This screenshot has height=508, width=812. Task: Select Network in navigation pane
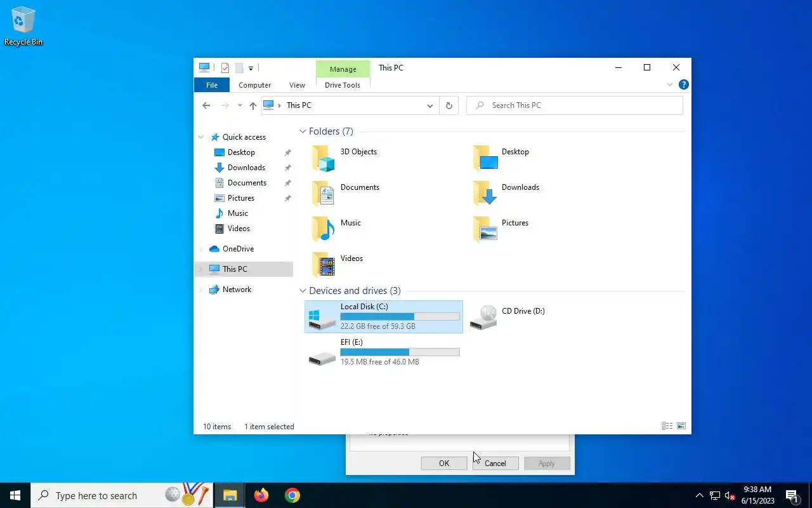[237, 290]
